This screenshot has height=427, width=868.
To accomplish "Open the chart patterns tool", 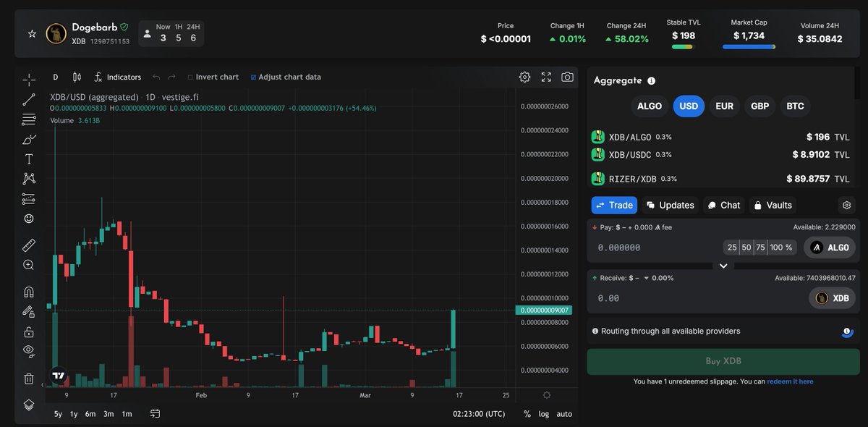I will click(29, 178).
